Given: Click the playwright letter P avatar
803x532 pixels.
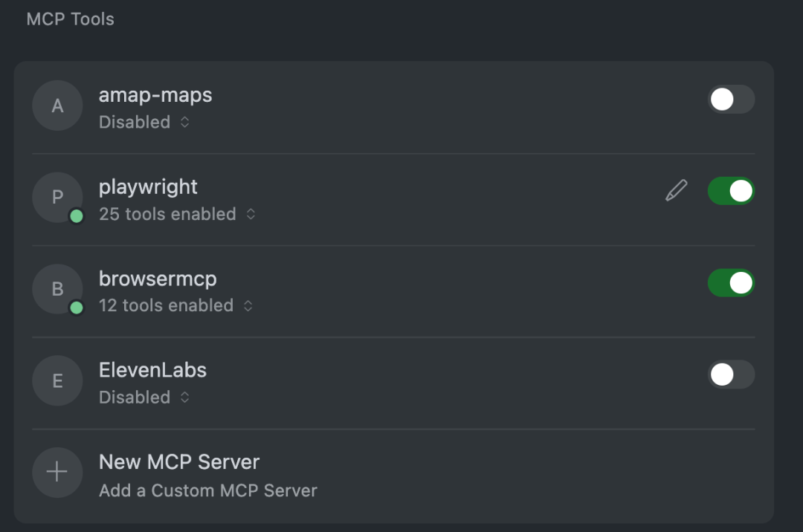Looking at the screenshot, I should [x=57, y=197].
